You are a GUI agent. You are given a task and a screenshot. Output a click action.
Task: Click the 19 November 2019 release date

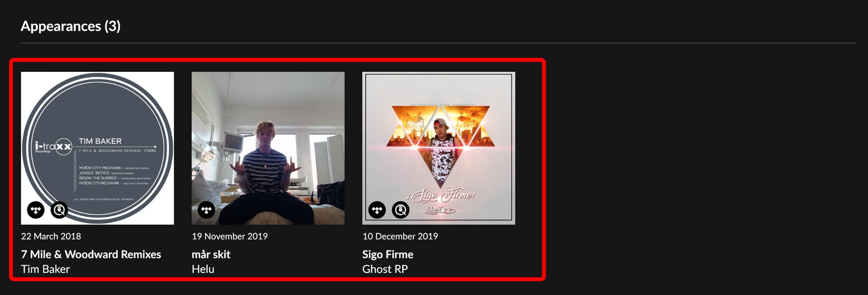click(x=230, y=236)
